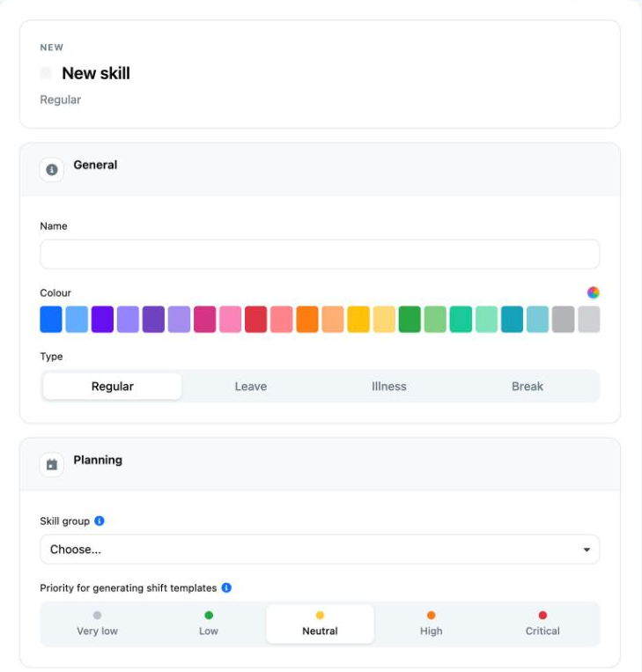Image resolution: width=642 pixels, height=672 pixels.
Task: Click the Skill group label text
Action: 64,521
